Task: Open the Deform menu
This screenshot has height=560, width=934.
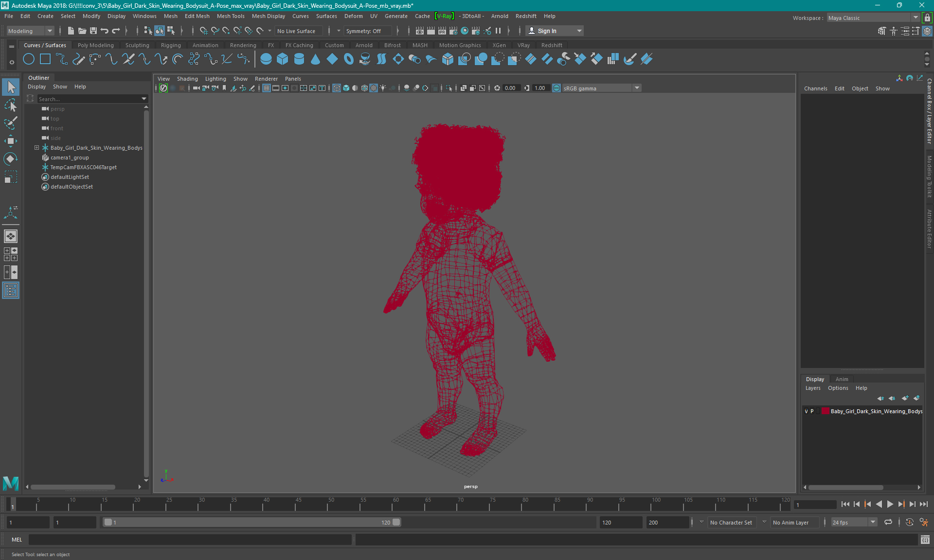Action: click(x=353, y=16)
